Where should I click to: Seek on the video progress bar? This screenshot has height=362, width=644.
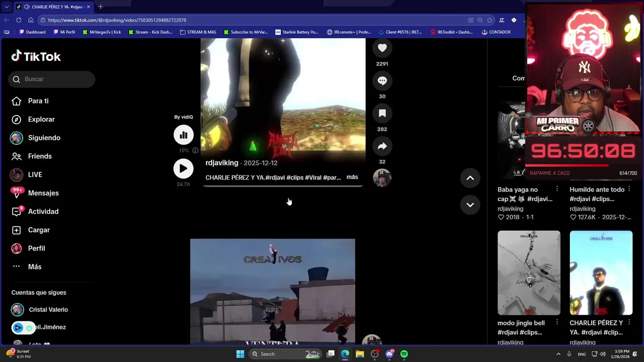pyautogui.click(x=283, y=186)
